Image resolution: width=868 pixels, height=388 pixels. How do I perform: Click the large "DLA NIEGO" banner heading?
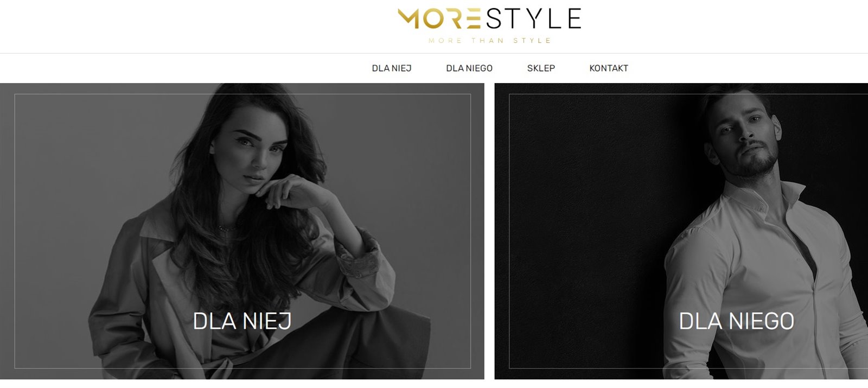pyautogui.click(x=736, y=321)
